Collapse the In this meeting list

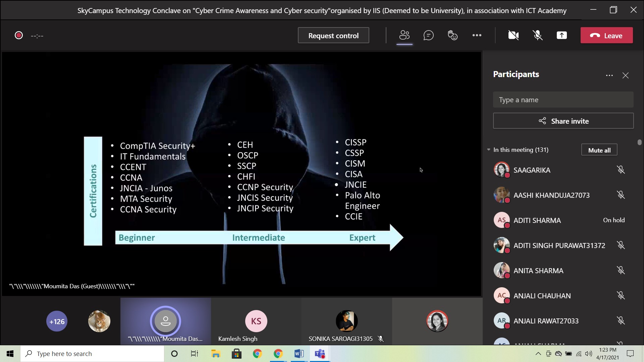coord(489,150)
